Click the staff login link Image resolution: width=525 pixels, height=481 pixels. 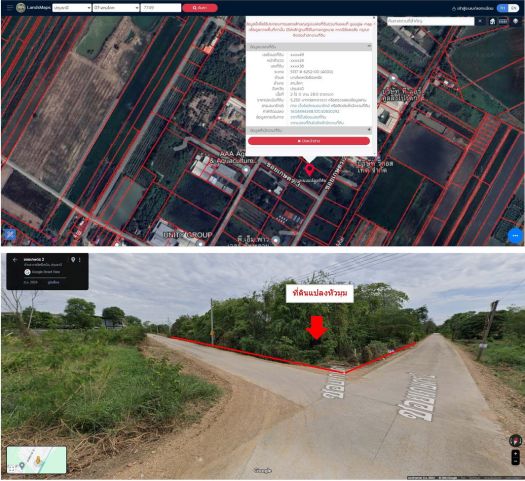(x=472, y=8)
